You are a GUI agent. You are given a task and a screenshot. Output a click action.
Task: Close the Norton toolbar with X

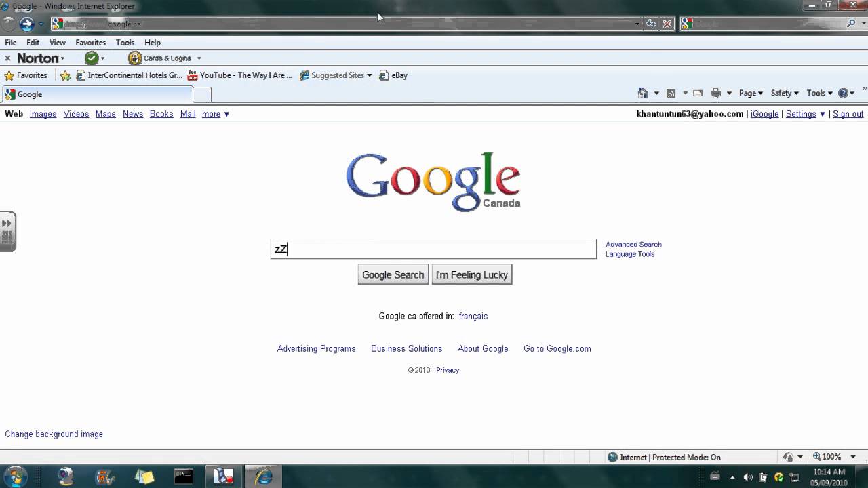(x=7, y=58)
